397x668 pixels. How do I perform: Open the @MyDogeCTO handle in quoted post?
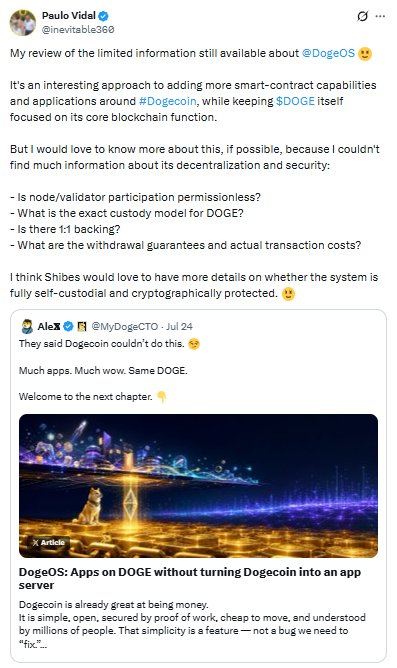(124, 326)
